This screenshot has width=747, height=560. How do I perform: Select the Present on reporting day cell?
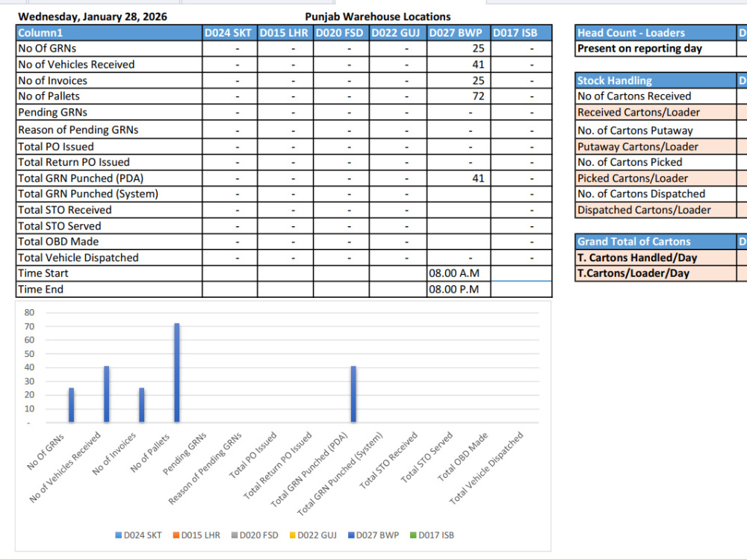click(656, 49)
